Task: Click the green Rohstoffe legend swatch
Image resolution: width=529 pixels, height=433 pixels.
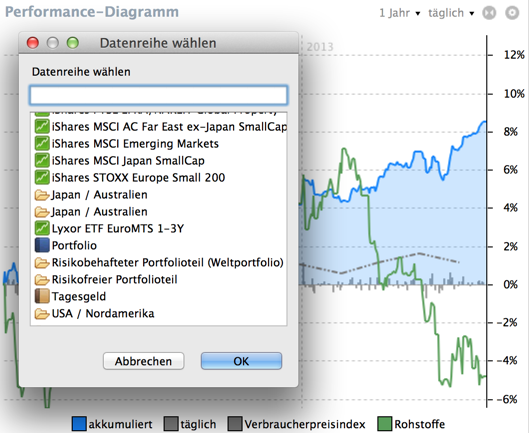Action: tap(385, 424)
